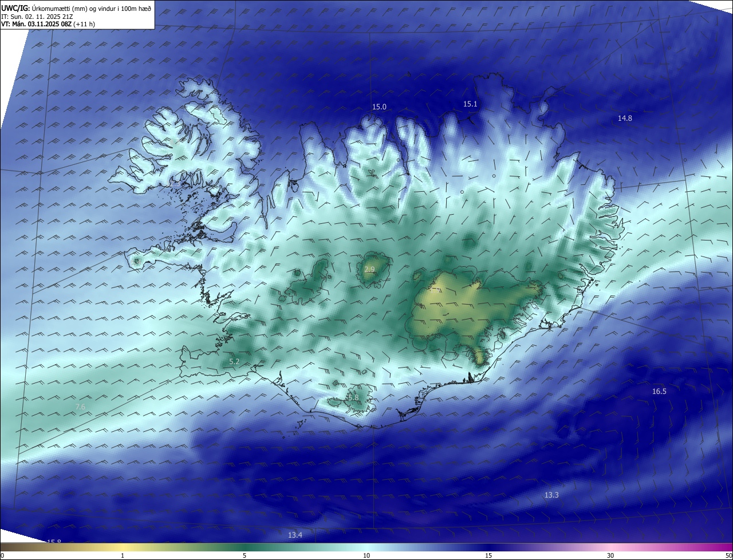Screen dimensions: 733x560
Task: Click the colour scale tick label 0
Action: coord(2,555)
